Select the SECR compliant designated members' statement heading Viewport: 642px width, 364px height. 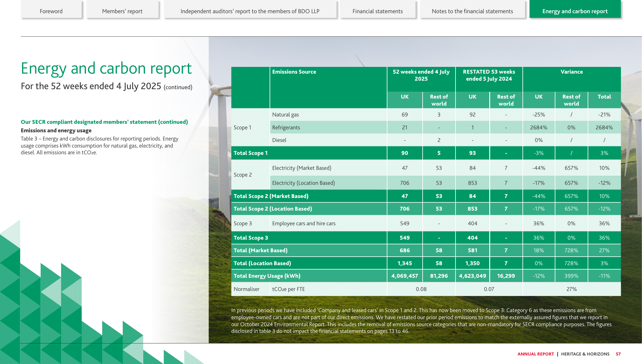104,122
